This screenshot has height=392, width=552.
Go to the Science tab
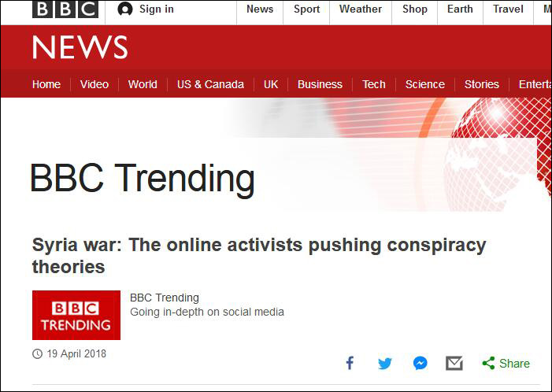(x=425, y=84)
